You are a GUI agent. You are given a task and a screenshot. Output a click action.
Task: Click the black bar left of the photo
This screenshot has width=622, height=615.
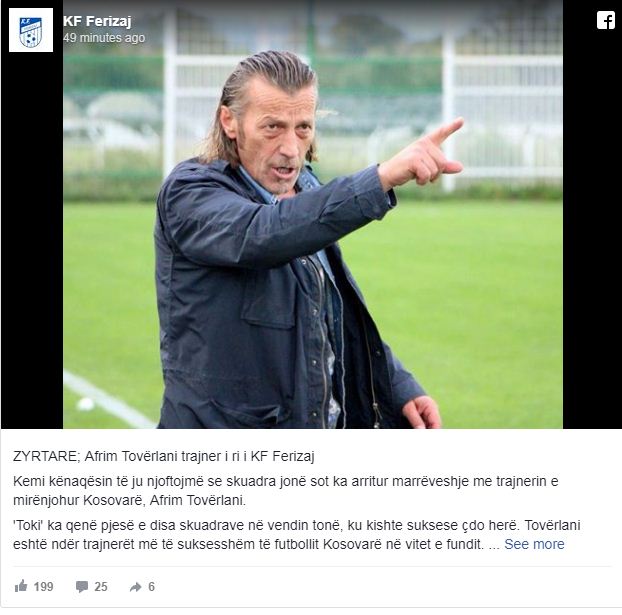[32, 240]
